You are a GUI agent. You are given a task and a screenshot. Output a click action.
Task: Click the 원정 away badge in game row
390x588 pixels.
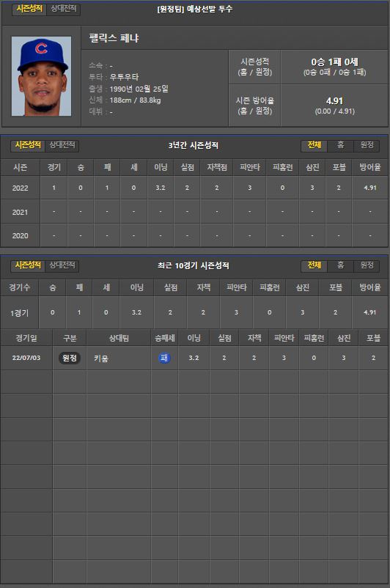pyautogui.click(x=70, y=358)
